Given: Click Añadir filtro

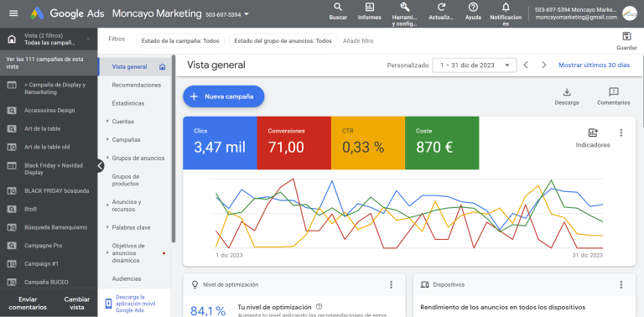Looking at the screenshot, I should pyautogui.click(x=358, y=40).
